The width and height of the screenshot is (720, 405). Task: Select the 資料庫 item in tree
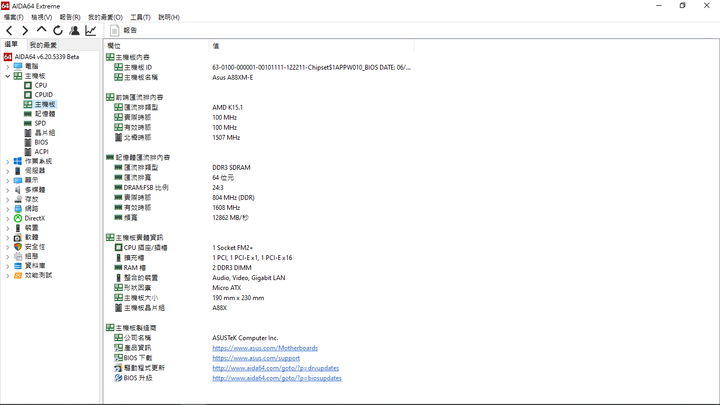(x=35, y=266)
